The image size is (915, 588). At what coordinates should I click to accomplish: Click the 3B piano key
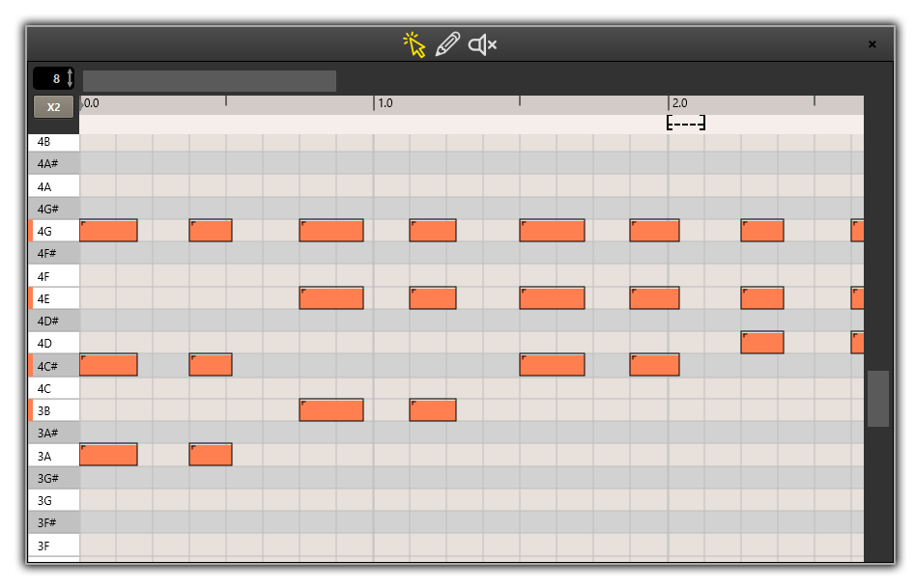pos(54,410)
